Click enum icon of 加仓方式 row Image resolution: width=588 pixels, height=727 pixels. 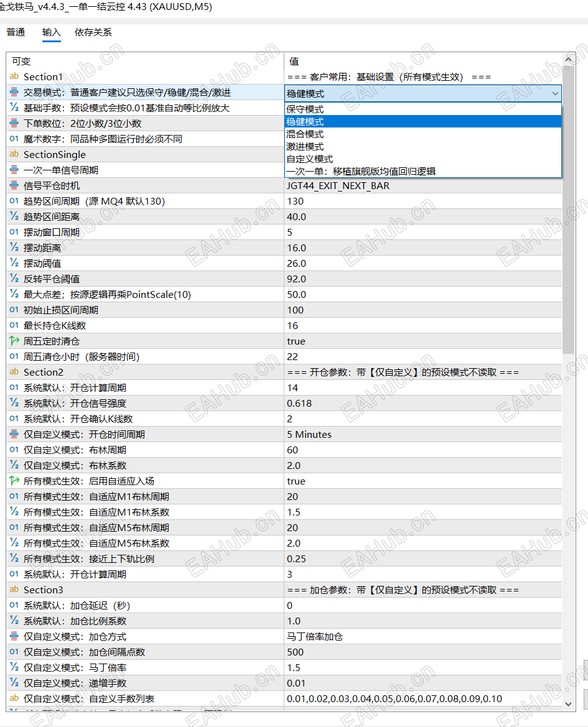click(14, 636)
